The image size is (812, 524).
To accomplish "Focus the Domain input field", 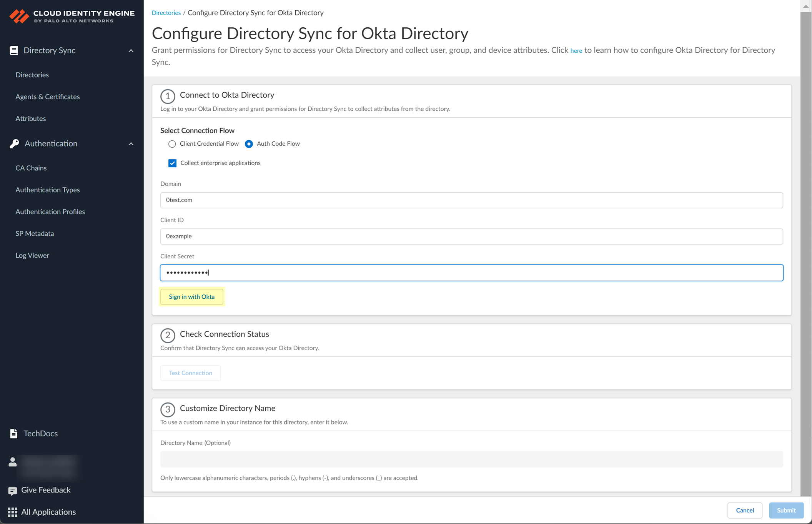I will (x=472, y=200).
